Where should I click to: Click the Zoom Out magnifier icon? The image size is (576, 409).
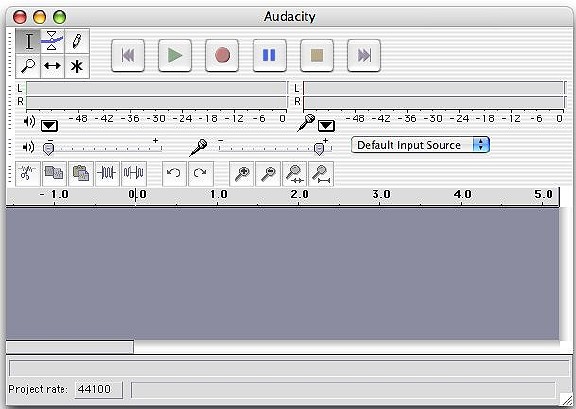268,173
